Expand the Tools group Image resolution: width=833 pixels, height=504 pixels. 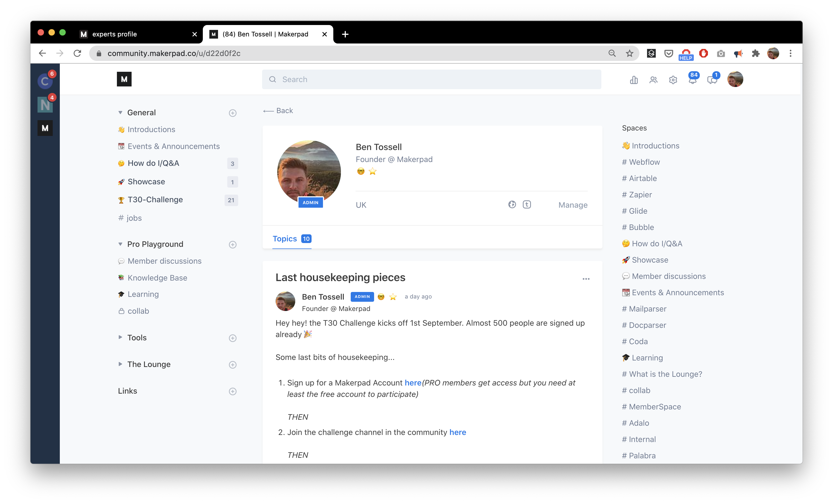[x=120, y=337]
